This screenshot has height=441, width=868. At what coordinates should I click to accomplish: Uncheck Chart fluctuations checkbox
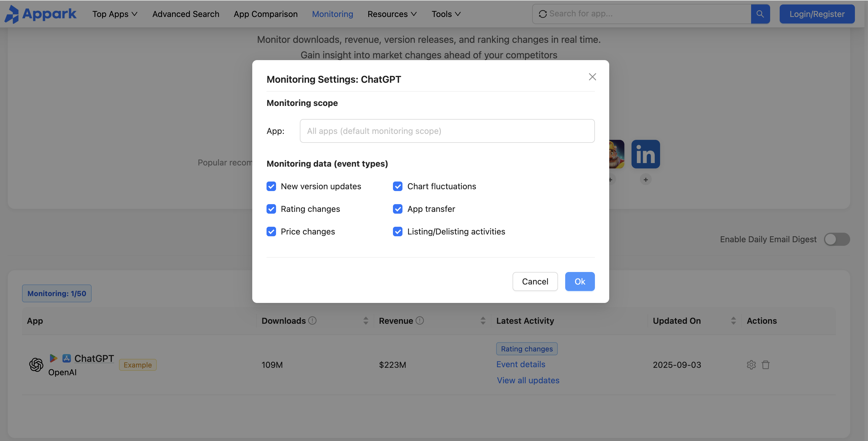click(398, 187)
